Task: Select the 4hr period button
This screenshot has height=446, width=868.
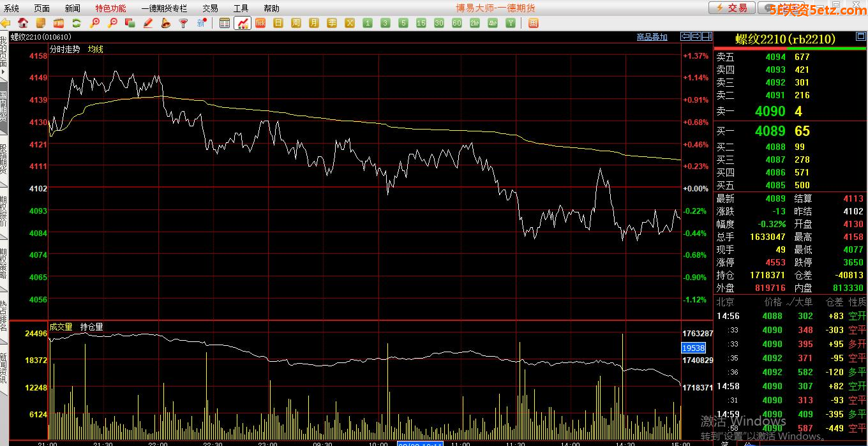Action: click(x=493, y=23)
